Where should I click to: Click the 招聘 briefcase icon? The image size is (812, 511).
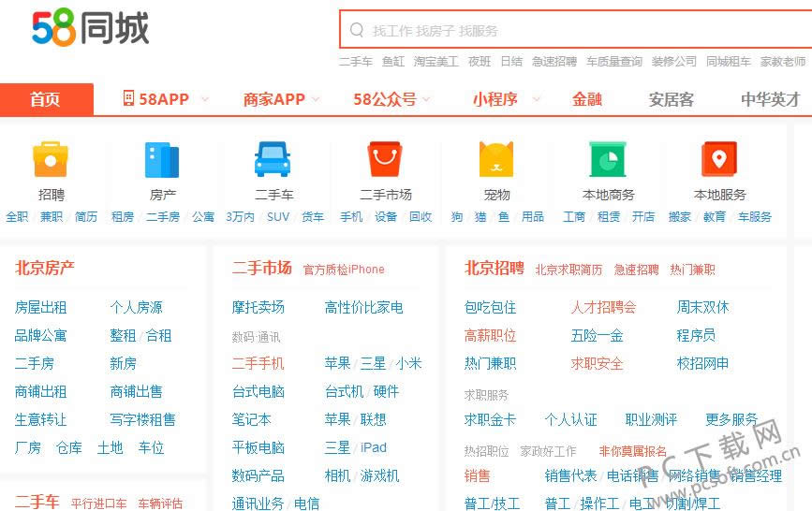51,159
